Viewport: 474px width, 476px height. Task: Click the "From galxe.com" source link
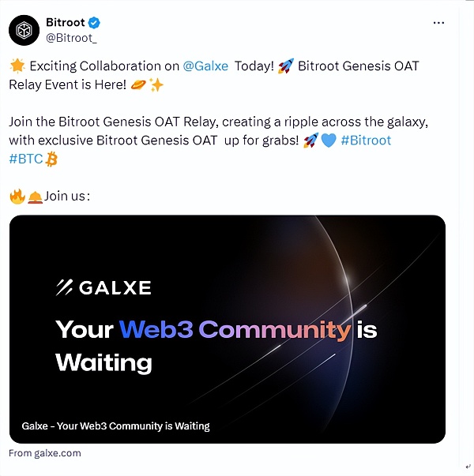tap(45, 453)
